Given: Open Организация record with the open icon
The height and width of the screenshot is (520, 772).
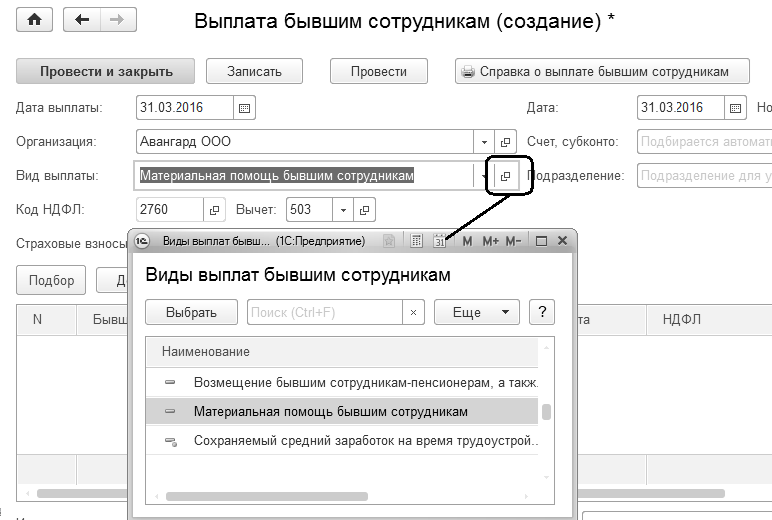Looking at the screenshot, I should (505, 142).
